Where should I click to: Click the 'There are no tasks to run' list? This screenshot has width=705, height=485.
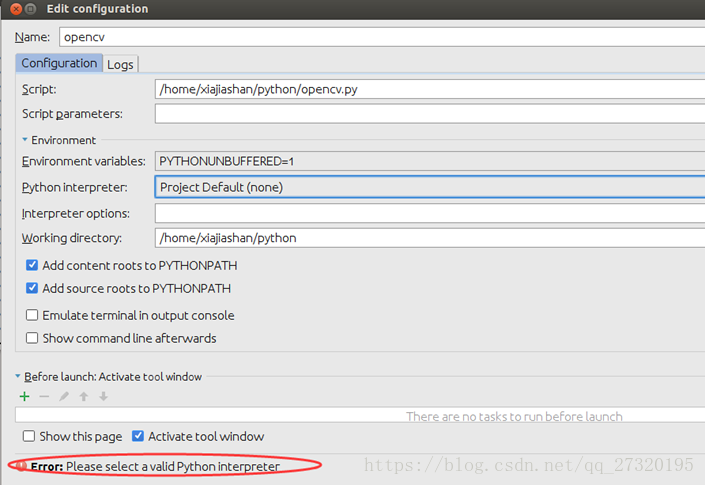(x=360, y=415)
